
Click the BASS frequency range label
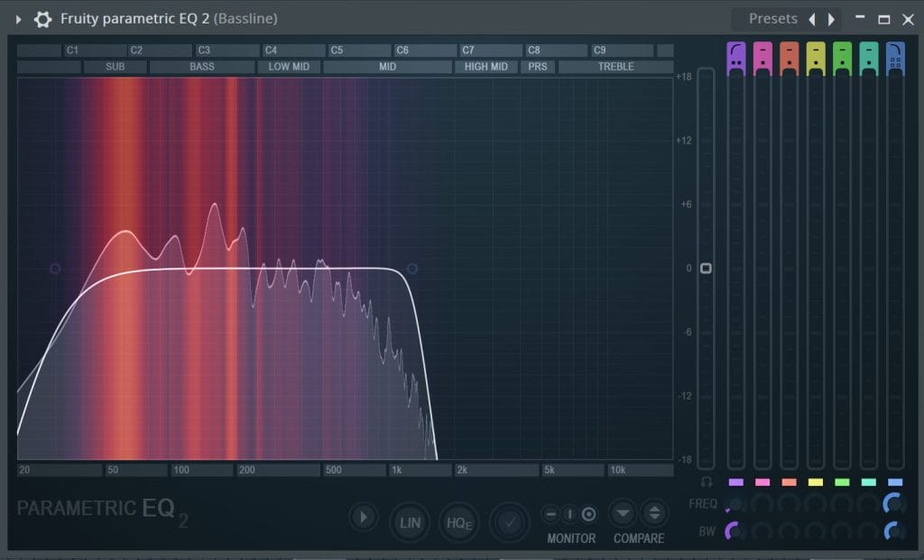coord(202,67)
